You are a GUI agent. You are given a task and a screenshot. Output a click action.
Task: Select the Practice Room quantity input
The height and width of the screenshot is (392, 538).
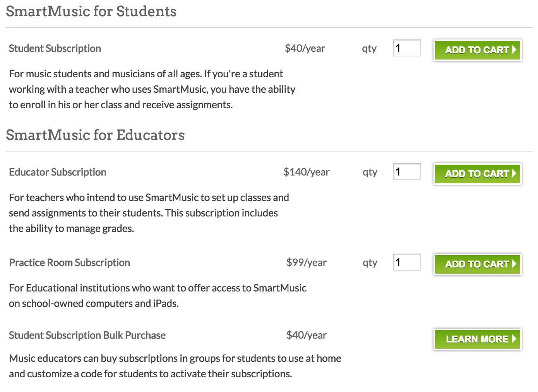[407, 262]
